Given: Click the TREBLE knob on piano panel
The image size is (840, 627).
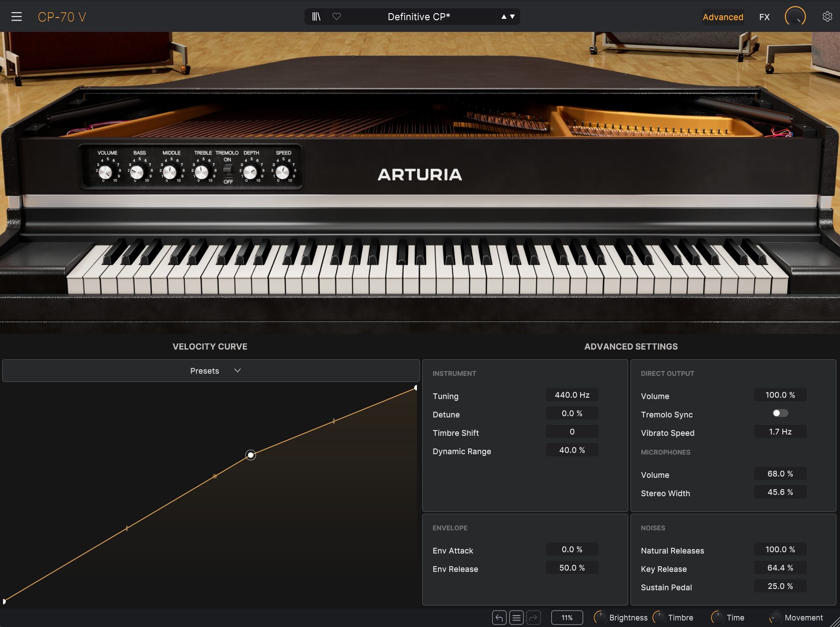Looking at the screenshot, I should click(x=201, y=172).
